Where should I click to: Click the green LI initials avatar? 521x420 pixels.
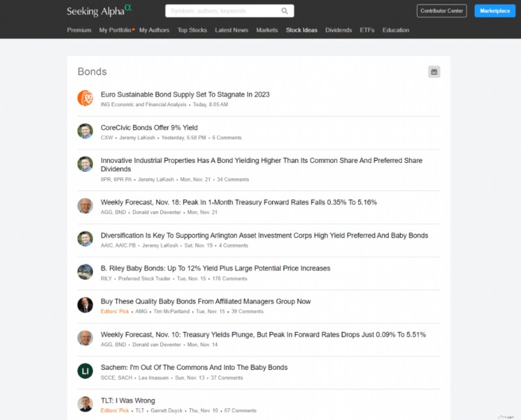tap(85, 371)
